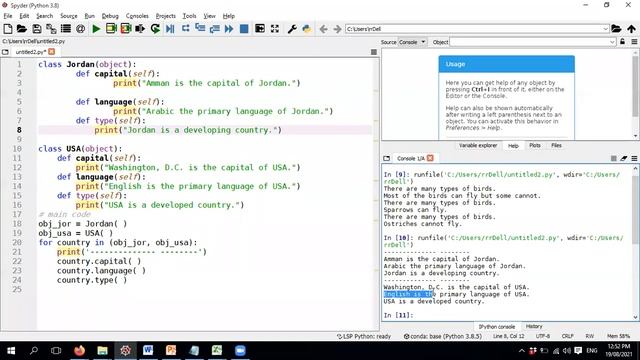Open the Help menu

[229, 16]
